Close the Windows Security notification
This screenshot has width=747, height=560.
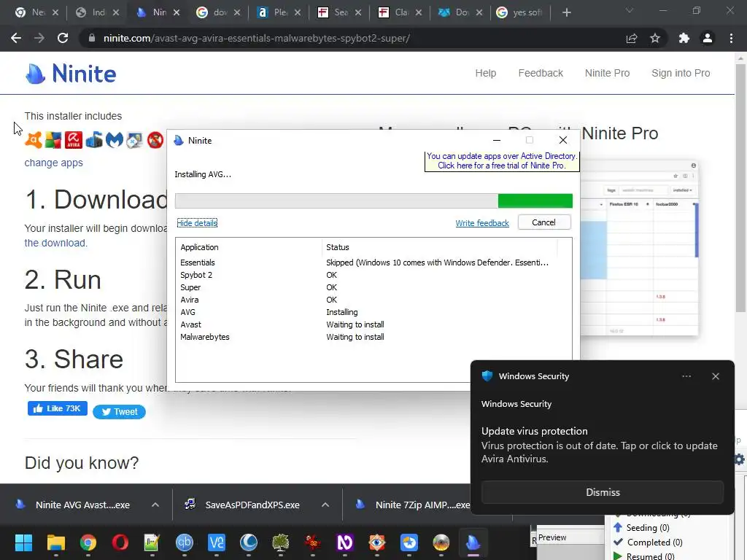click(x=716, y=376)
